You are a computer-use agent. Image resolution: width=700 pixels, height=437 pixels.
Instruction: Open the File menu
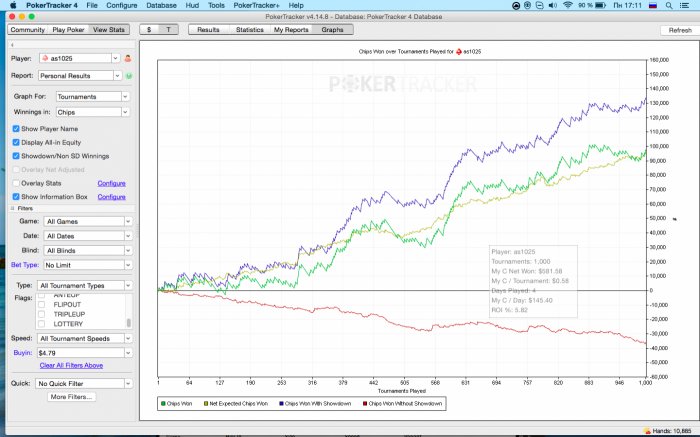point(92,5)
